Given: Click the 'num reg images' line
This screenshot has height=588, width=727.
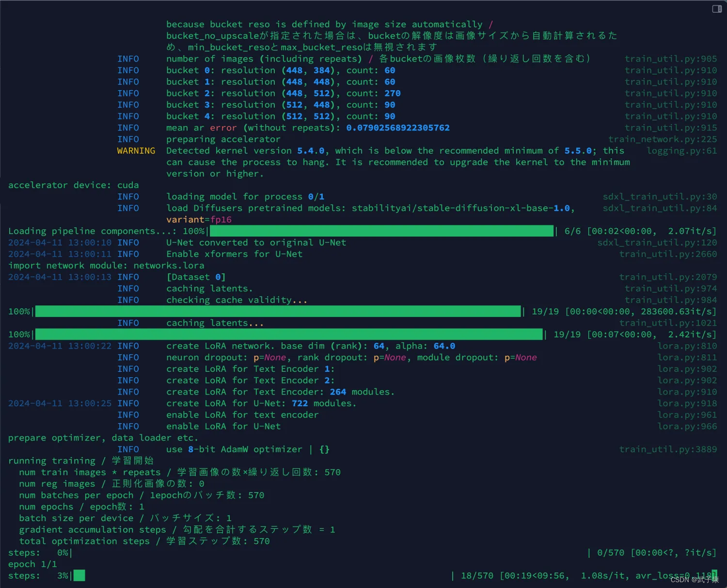Looking at the screenshot, I should click(x=112, y=484).
